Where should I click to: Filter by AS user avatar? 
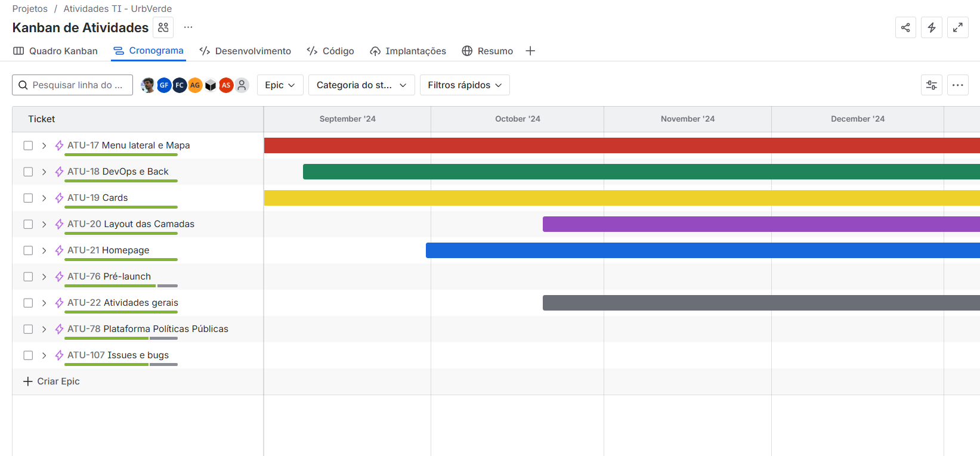(226, 85)
